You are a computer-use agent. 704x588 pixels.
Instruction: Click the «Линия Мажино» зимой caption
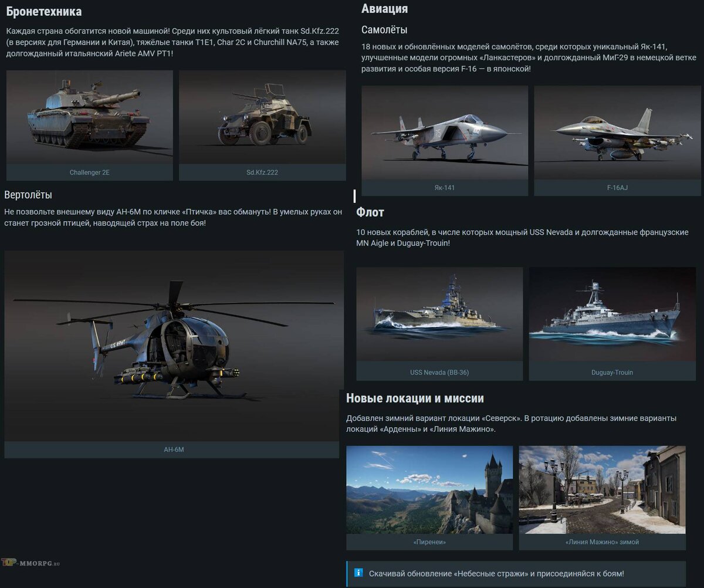coord(602,542)
